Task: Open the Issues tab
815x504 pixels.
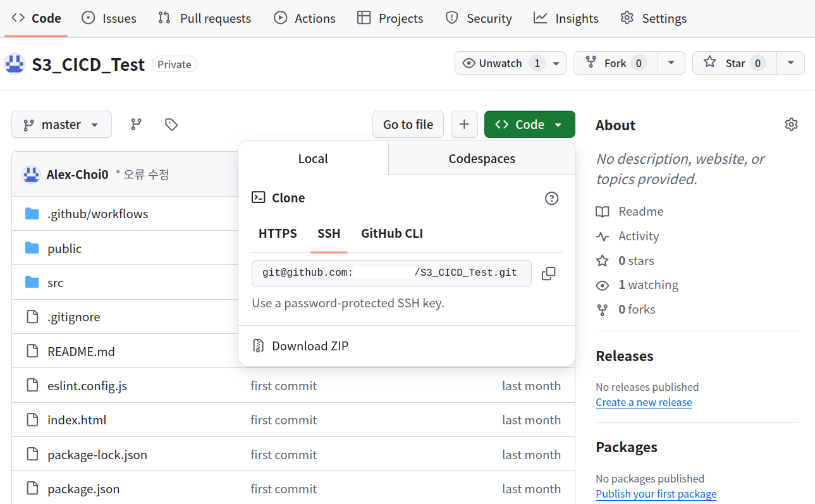Action: (109, 18)
